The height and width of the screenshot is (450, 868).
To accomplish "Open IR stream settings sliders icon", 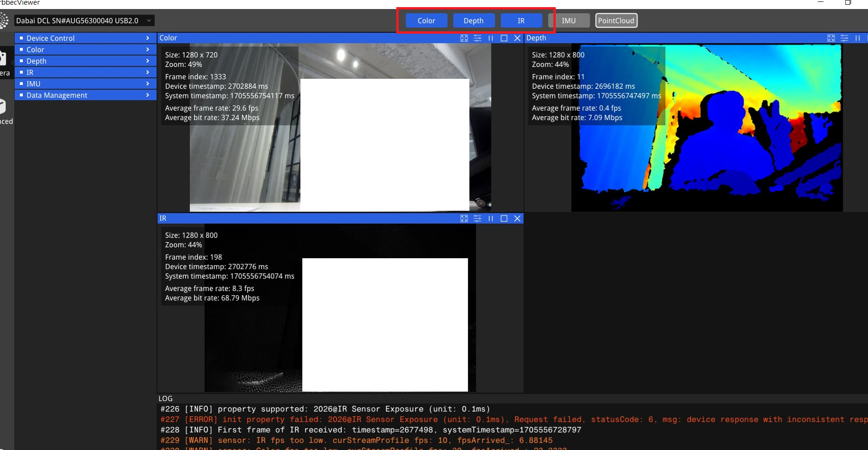I will pyautogui.click(x=477, y=218).
